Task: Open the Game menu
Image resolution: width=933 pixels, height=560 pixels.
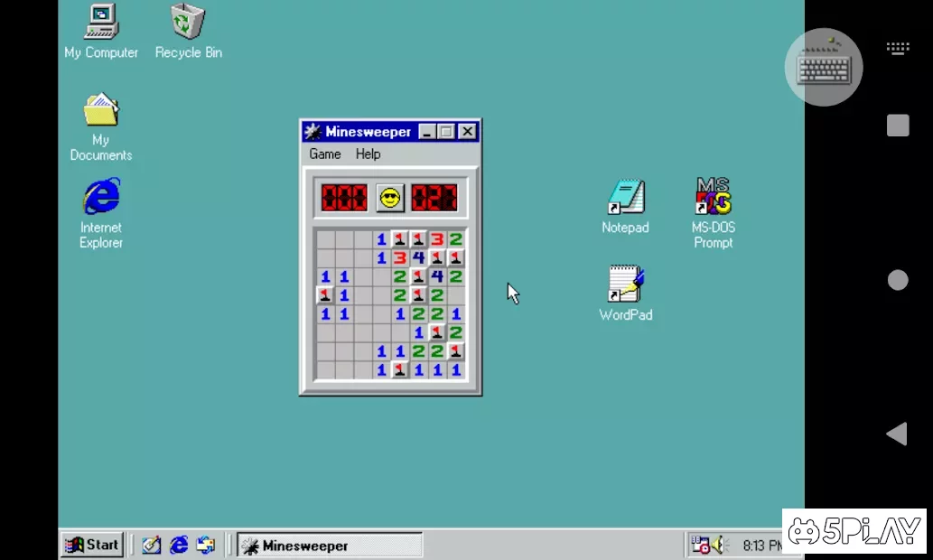Action: 324,154
